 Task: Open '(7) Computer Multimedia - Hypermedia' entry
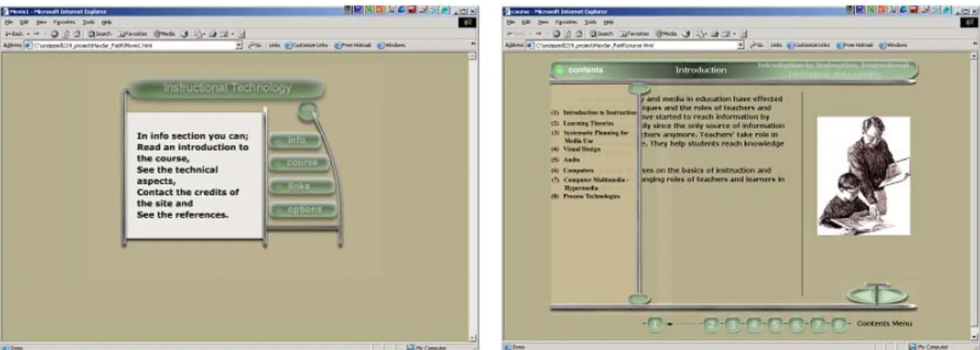[590, 183]
